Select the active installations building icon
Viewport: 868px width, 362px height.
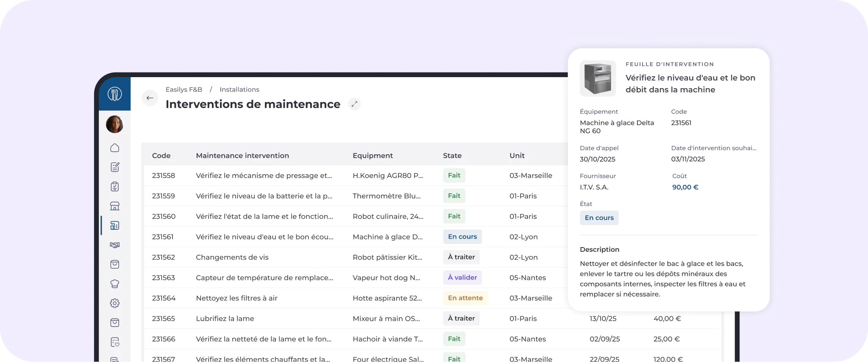pyautogui.click(x=114, y=226)
